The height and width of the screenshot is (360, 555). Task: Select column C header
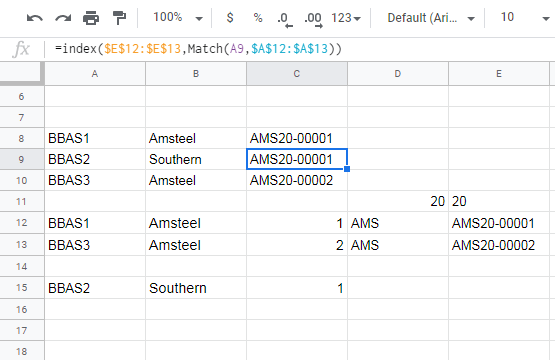click(x=297, y=74)
